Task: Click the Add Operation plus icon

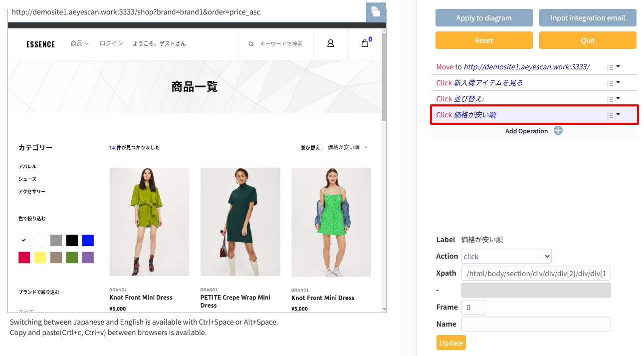Action: point(558,131)
